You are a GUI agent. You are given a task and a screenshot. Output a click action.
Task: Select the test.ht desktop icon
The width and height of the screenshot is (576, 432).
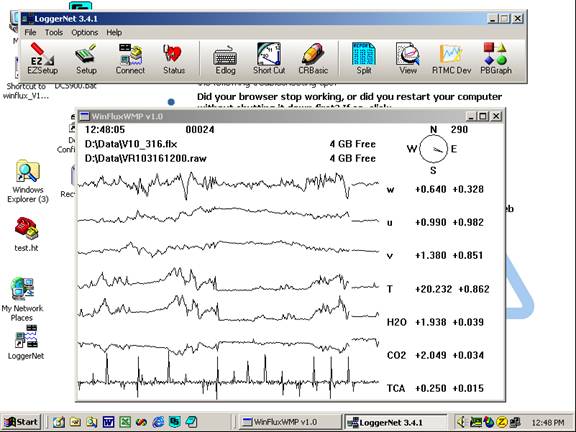pos(26,234)
